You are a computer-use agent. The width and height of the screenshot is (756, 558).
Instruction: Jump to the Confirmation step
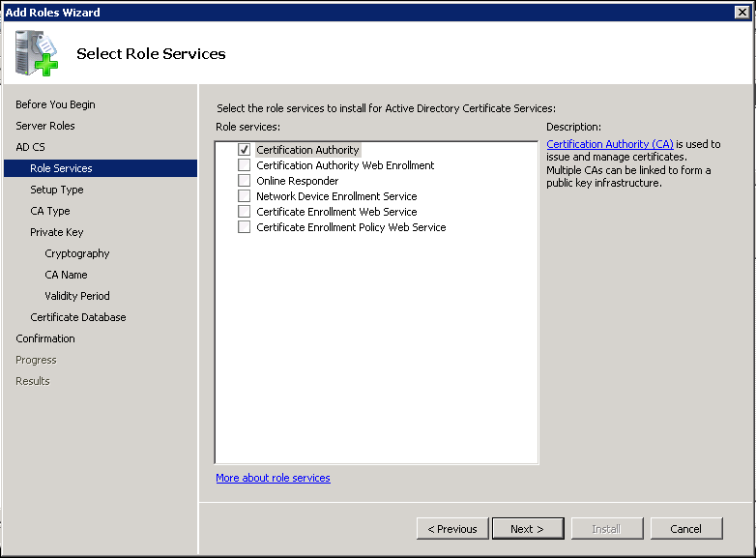pos(45,338)
